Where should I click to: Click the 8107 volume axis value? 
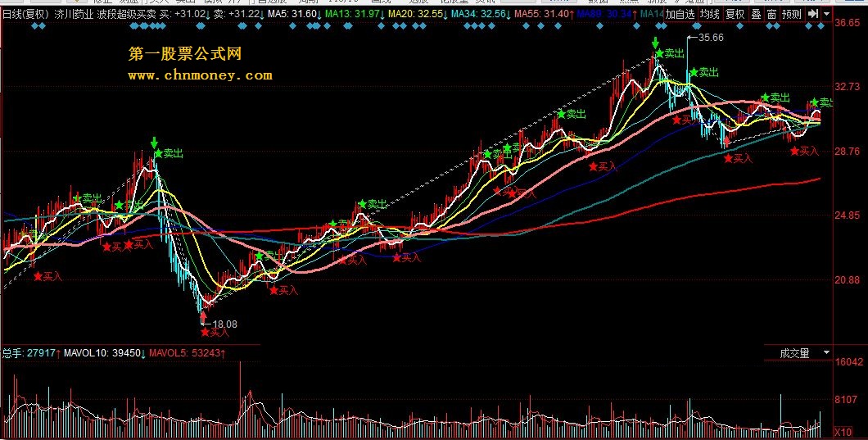(847, 399)
